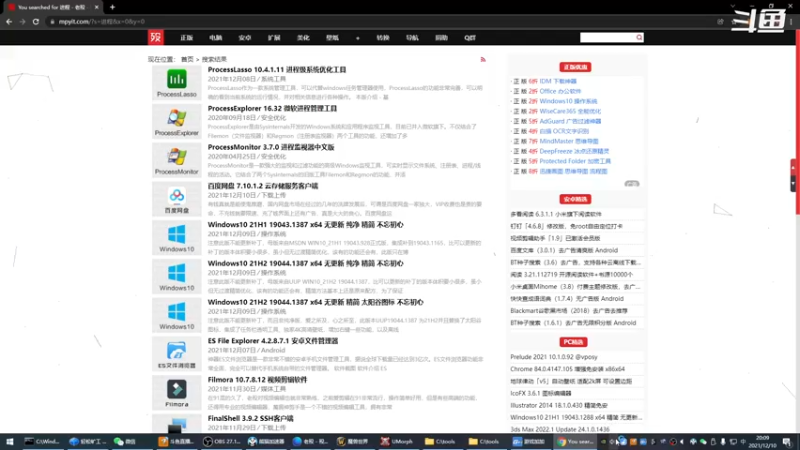This screenshot has height=450, width=800.
Task: Switch to 魔兽世界 in the taskbar
Action: (353, 442)
